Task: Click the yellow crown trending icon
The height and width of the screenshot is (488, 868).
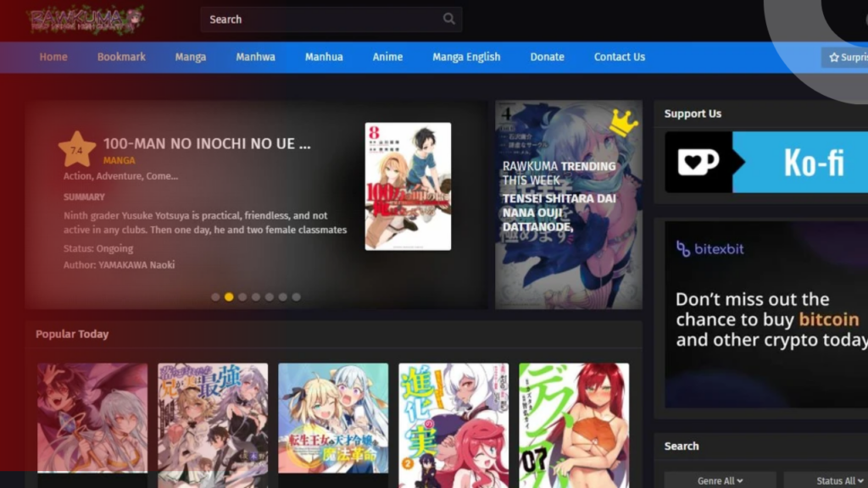Action: (623, 124)
